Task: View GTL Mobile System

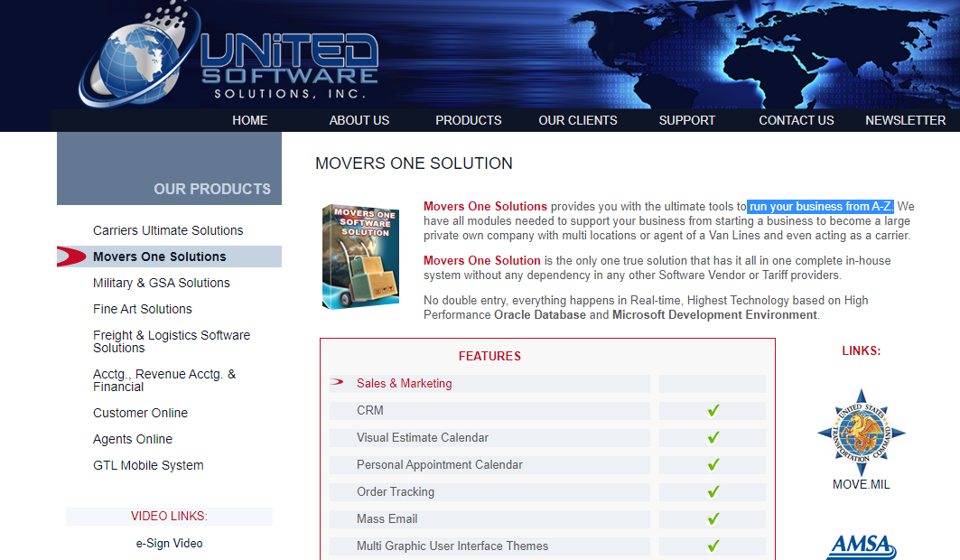Action: click(148, 465)
